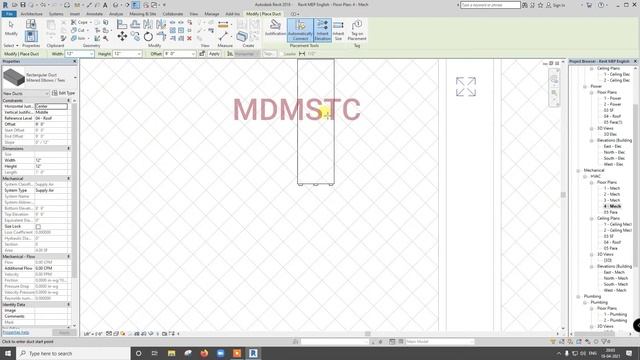Toggle Inherit Size placement tool
Image resolution: width=640 pixels, height=360 pixels.
tap(338, 30)
